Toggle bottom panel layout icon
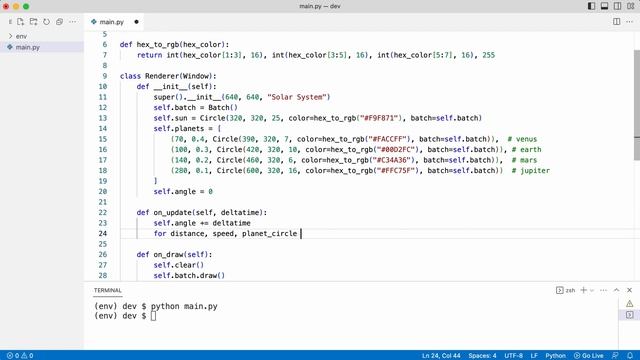This screenshot has width=640, height=360. (604, 6)
